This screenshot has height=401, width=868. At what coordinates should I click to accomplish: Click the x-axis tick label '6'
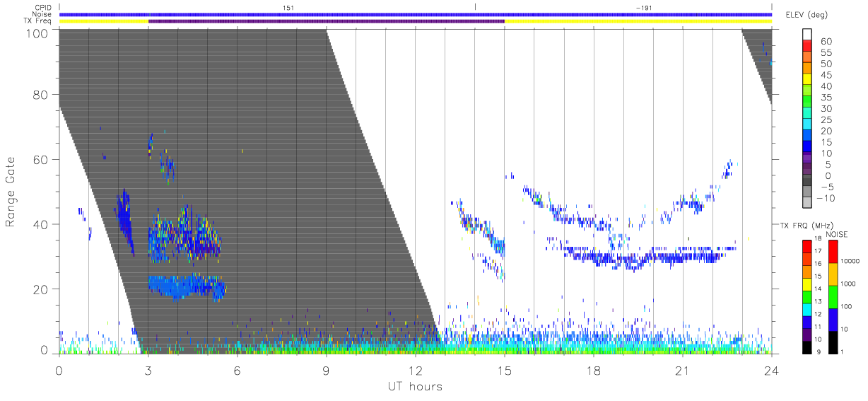click(237, 371)
